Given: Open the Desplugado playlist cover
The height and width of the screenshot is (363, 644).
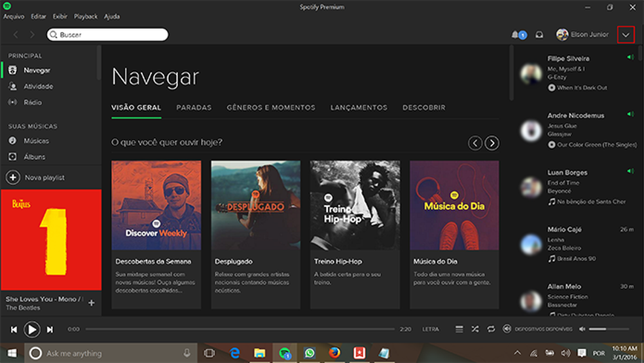Looking at the screenshot, I should (255, 205).
